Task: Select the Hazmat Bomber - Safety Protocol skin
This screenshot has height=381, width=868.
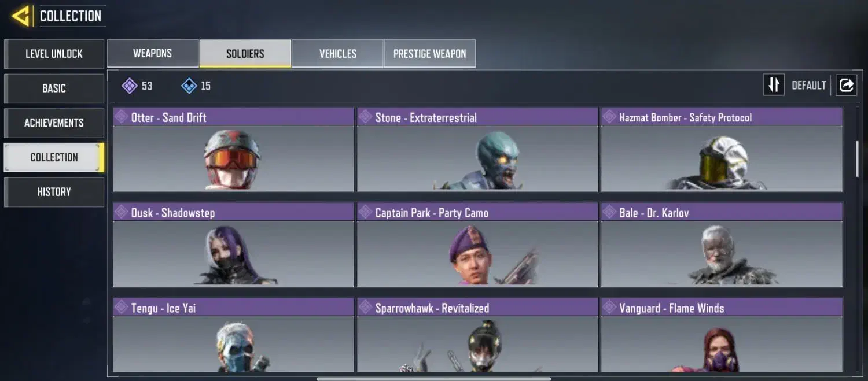Action: [722, 150]
